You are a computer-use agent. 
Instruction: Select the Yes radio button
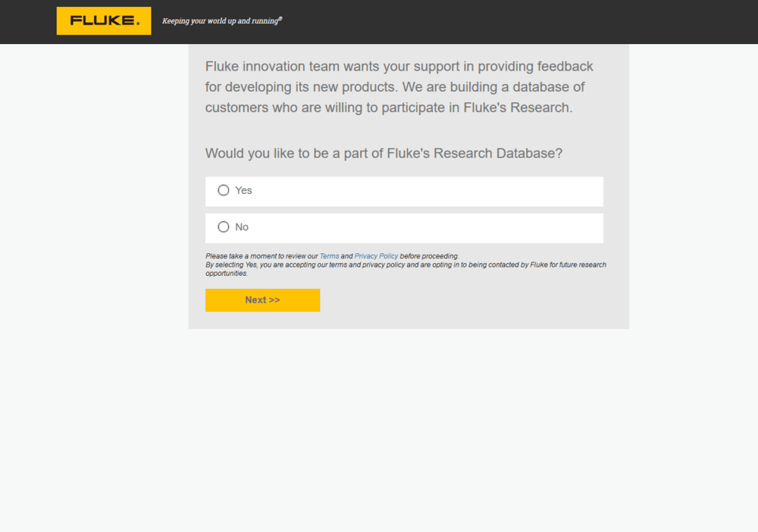[224, 190]
